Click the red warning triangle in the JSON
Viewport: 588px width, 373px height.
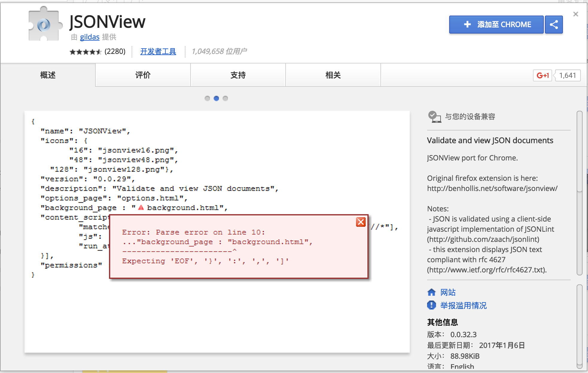(141, 207)
